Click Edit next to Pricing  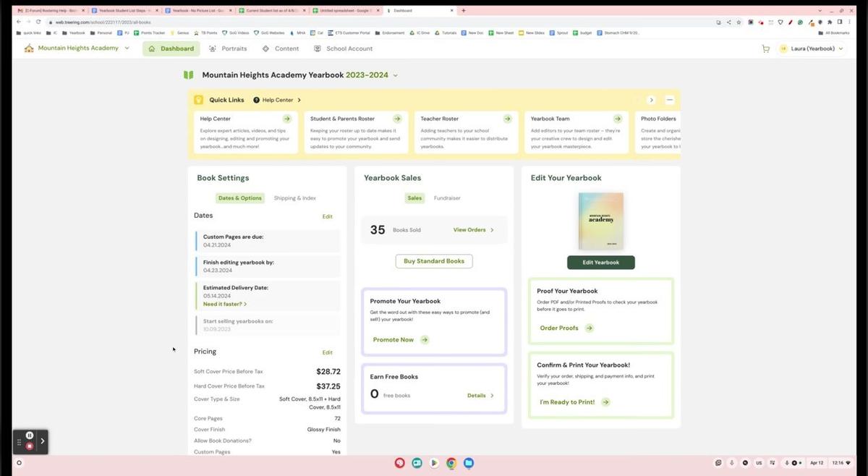click(x=328, y=352)
